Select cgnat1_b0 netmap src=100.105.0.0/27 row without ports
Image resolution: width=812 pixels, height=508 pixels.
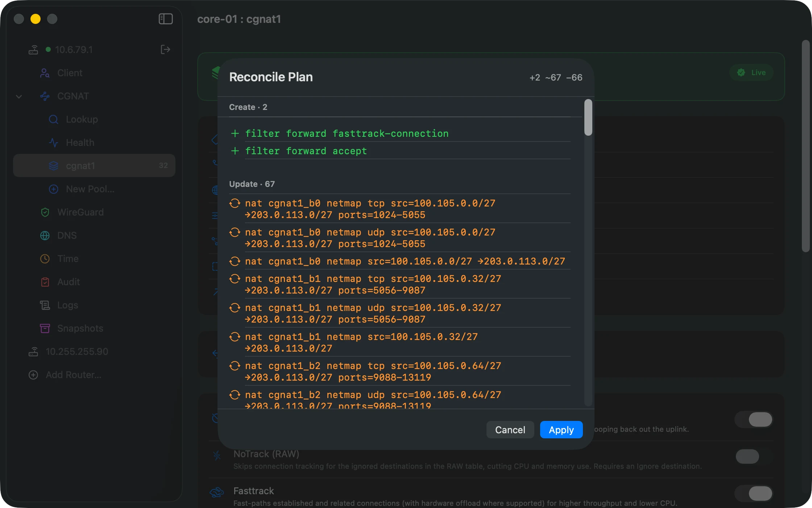[400, 261]
